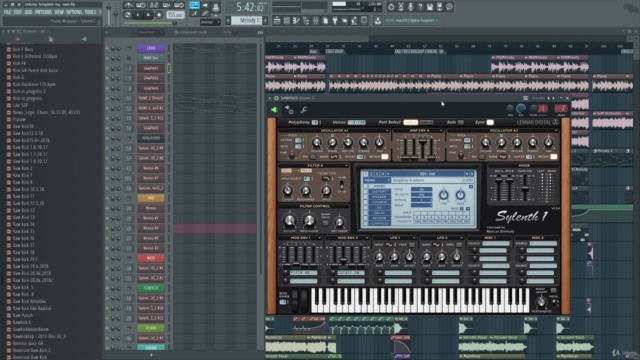Open the ADD menu
This screenshot has height=360, width=640.
(28, 12)
